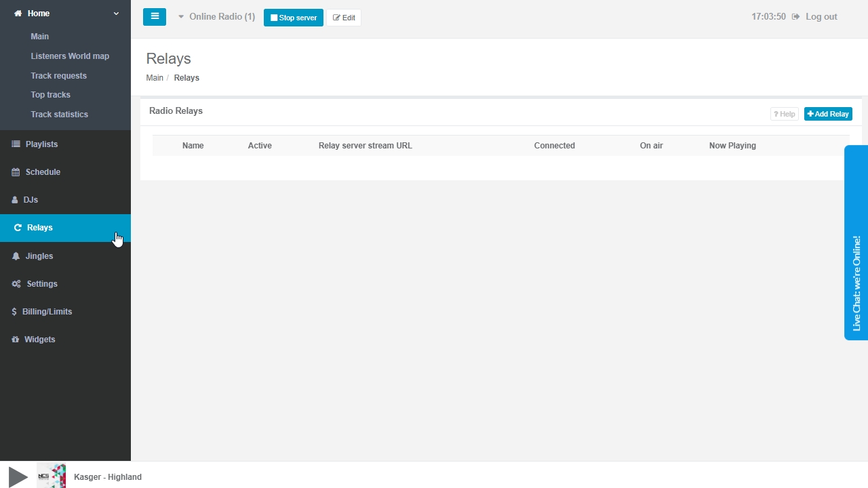The height and width of the screenshot is (488, 868).
Task: Open the Live Chat side tab
Action: click(856, 243)
